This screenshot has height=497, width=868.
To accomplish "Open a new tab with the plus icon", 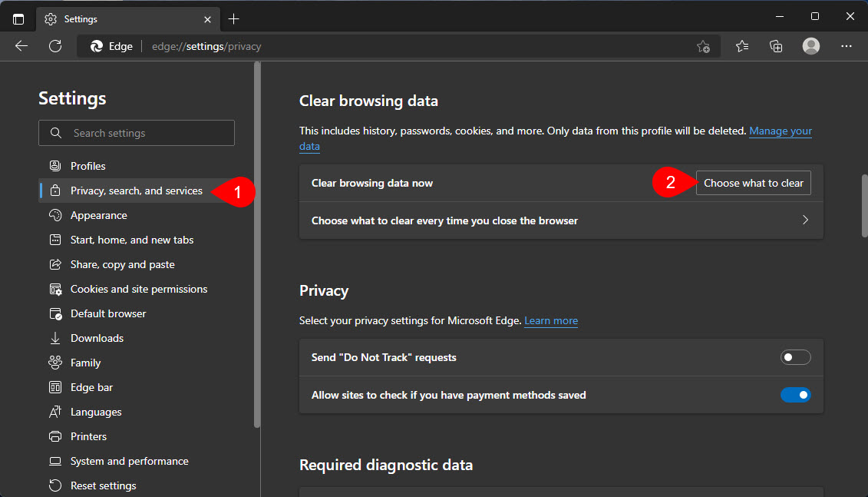I will 233,19.
